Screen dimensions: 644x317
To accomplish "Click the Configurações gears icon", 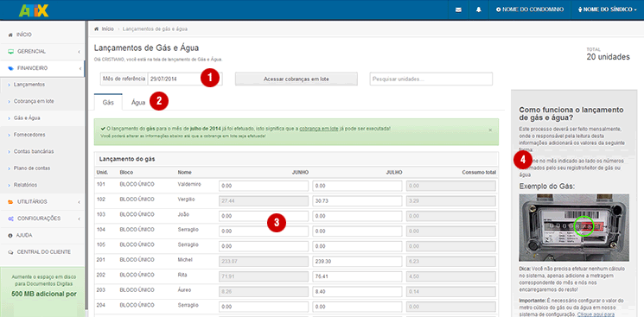I will point(10,219).
